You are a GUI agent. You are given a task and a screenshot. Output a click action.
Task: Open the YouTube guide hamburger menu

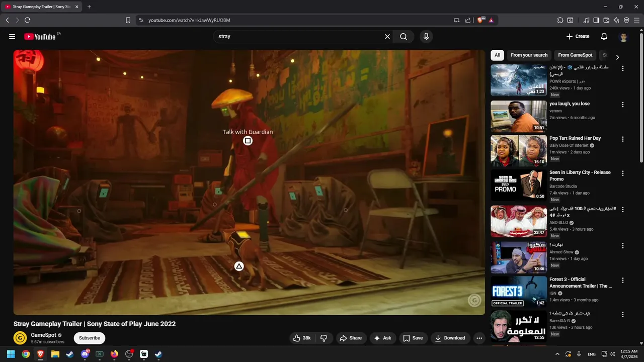pos(12,37)
